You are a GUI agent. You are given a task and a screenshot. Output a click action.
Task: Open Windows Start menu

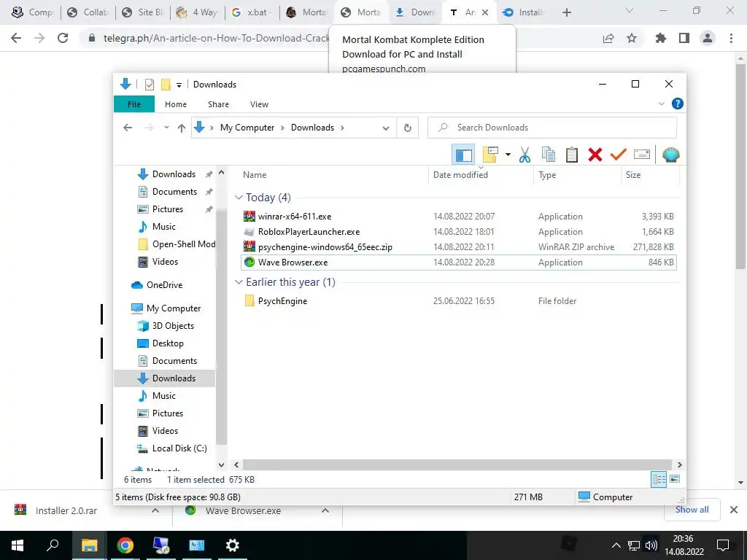18,545
